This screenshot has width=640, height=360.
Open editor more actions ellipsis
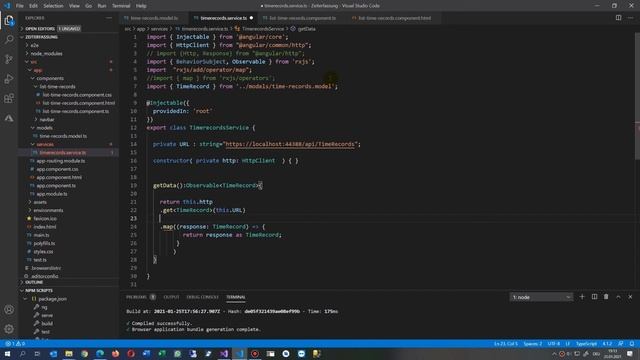click(x=631, y=18)
